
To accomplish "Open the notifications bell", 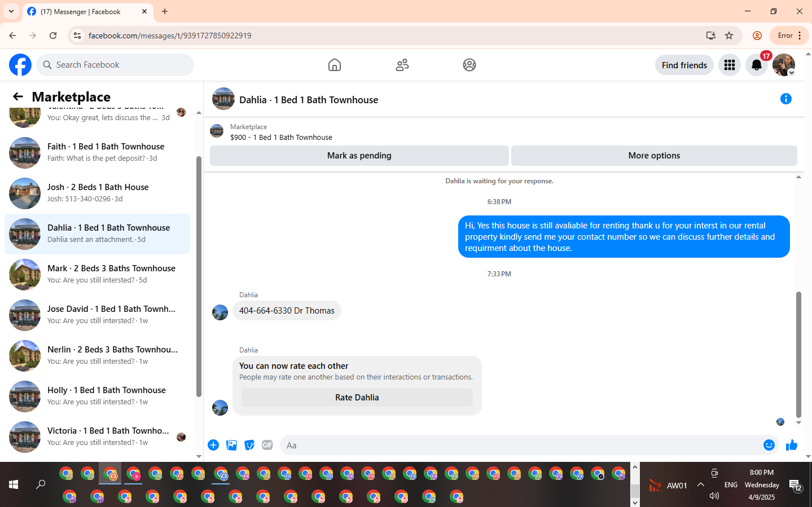I will coord(757,65).
